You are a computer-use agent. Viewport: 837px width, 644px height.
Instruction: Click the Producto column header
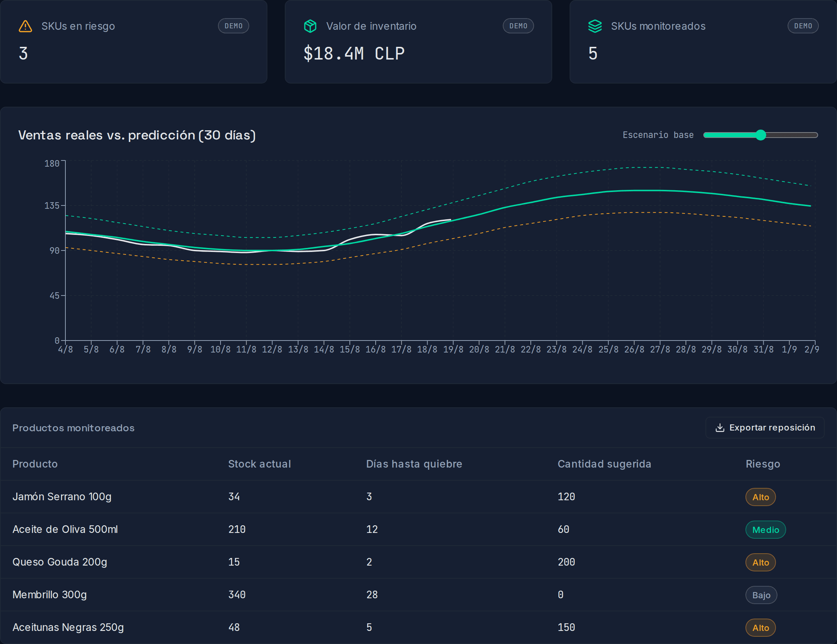tap(35, 464)
